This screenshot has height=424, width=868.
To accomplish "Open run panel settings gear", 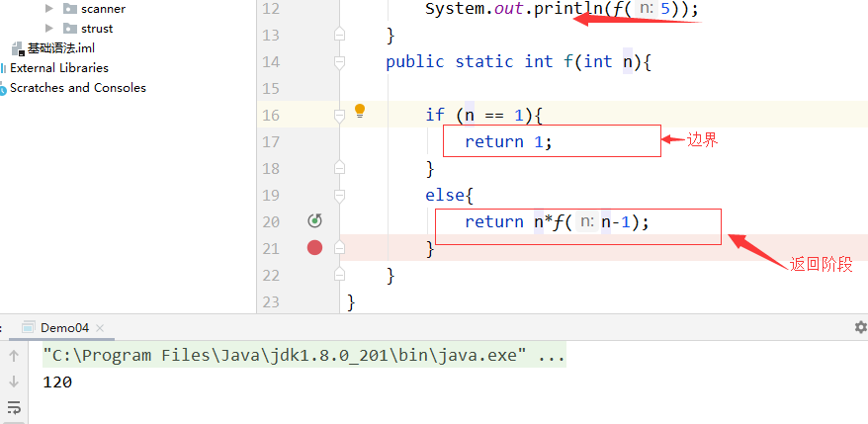I will [860, 327].
